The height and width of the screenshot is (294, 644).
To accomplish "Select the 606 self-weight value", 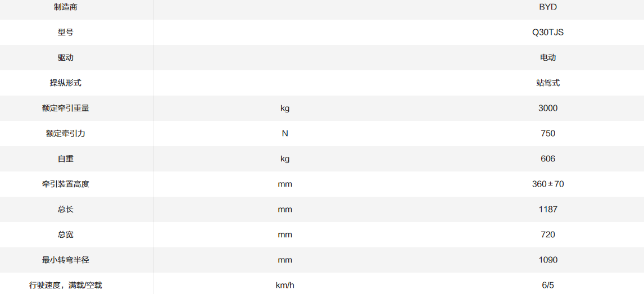I will pos(548,159).
